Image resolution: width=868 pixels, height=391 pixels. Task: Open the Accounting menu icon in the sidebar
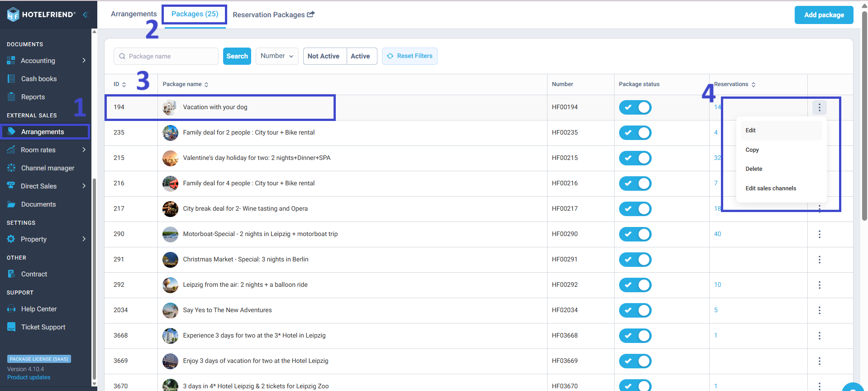coord(11,60)
